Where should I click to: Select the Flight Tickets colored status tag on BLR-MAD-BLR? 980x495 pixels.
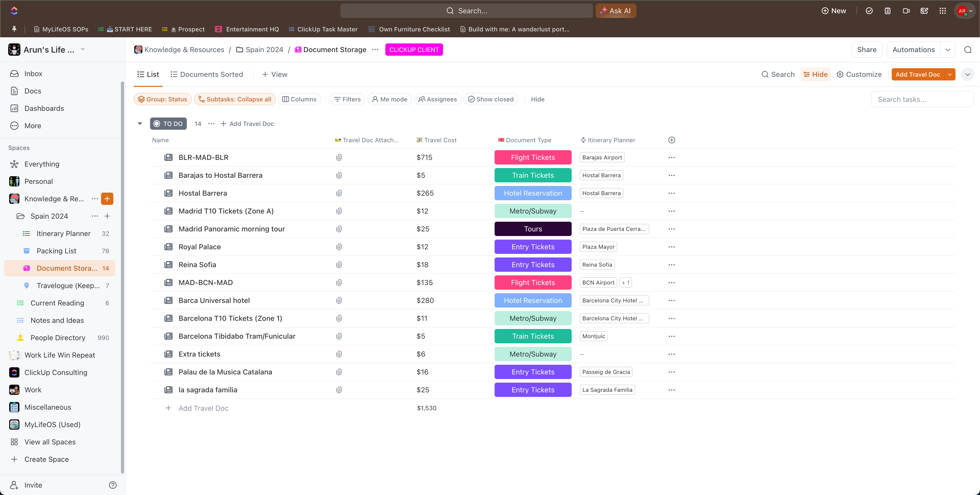coord(533,157)
